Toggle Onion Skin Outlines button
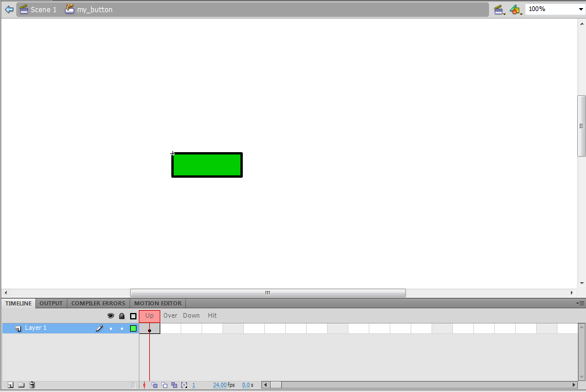Viewport: 586px width, 392px height. click(x=164, y=385)
